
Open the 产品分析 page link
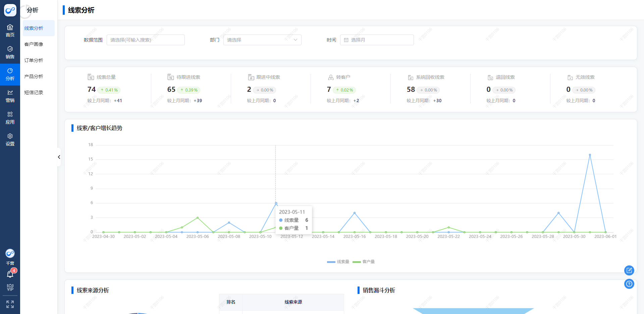tap(34, 76)
